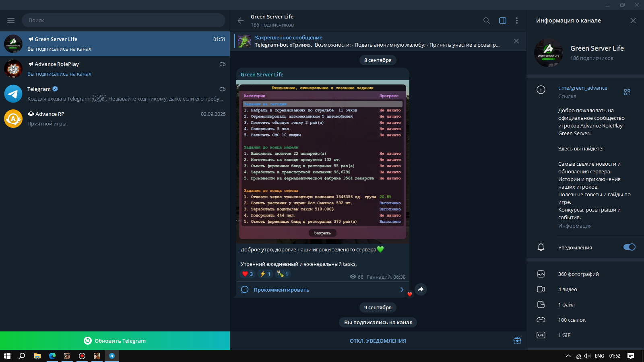Go back with the header arrow
This screenshot has width=644, height=362.
241,21
